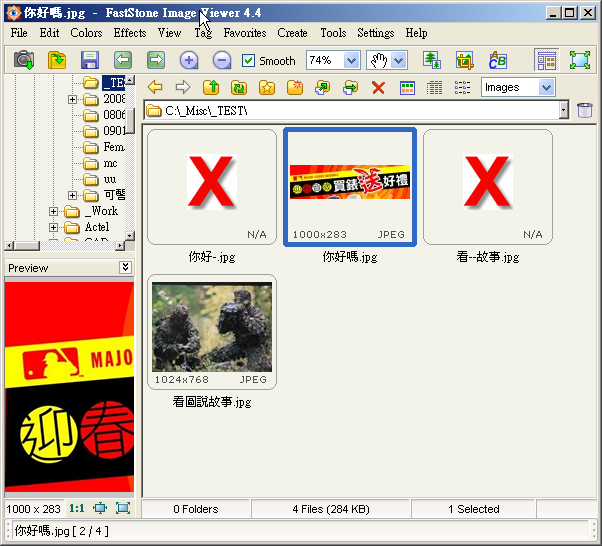
Task: Click the 1:1 actual size button
Action: 77,508
